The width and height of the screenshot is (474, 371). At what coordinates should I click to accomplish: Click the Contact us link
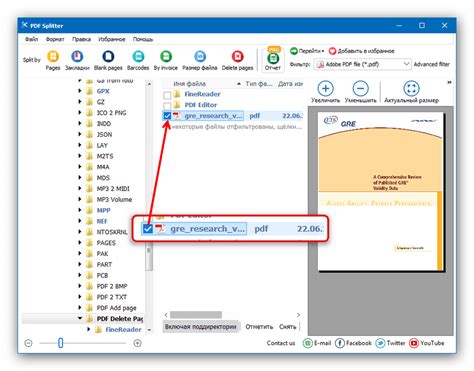(281, 343)
